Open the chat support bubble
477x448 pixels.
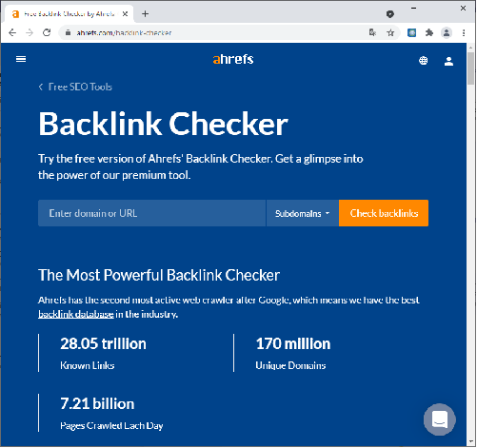click(440, 419)
